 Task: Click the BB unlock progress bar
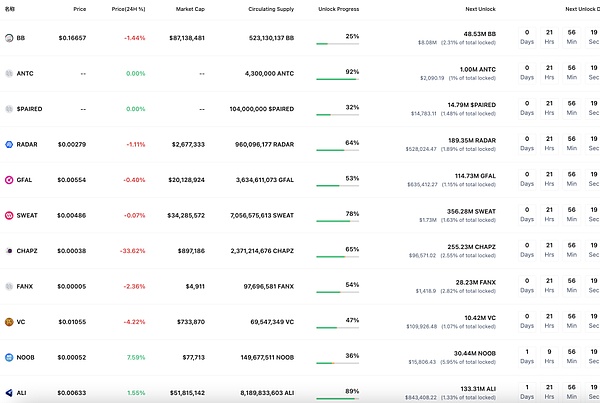(337, 44)
